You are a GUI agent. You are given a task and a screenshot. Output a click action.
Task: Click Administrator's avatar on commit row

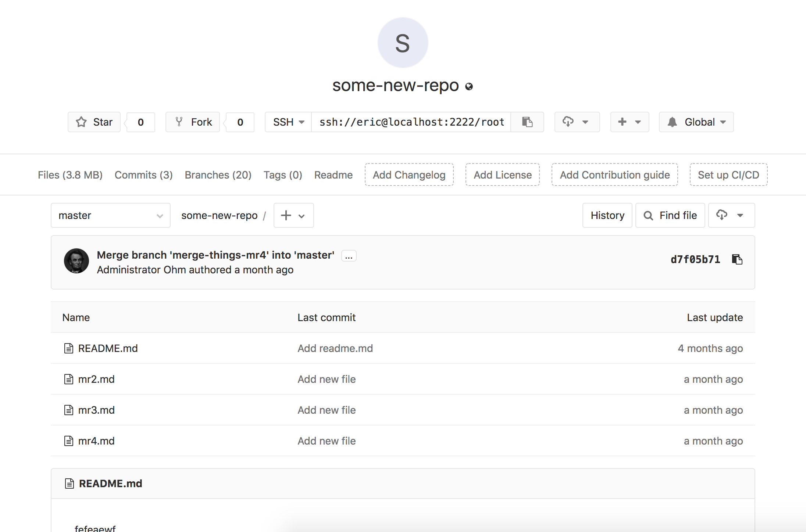[x=76, y=261]
